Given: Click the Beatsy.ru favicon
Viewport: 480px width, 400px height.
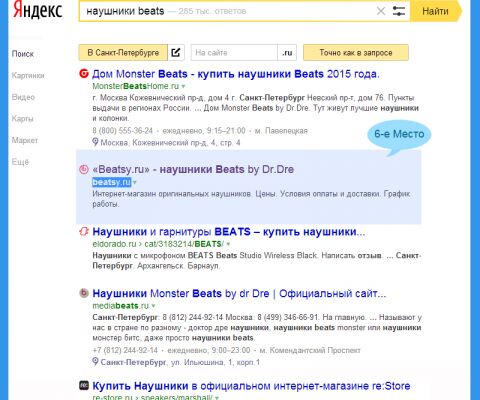Looking at the screenshot, I should coord(84,169).
